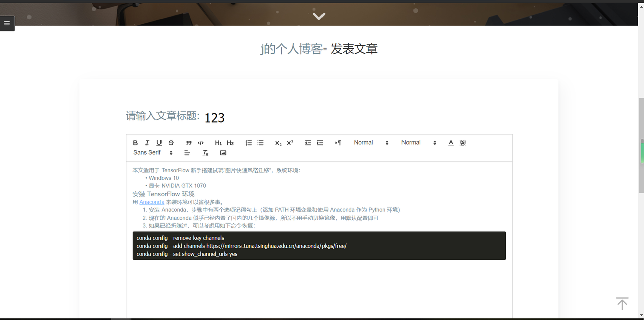Open the Anaconda hyperlink
Screen dimensions: 644x320
click(x=151, y=202)
